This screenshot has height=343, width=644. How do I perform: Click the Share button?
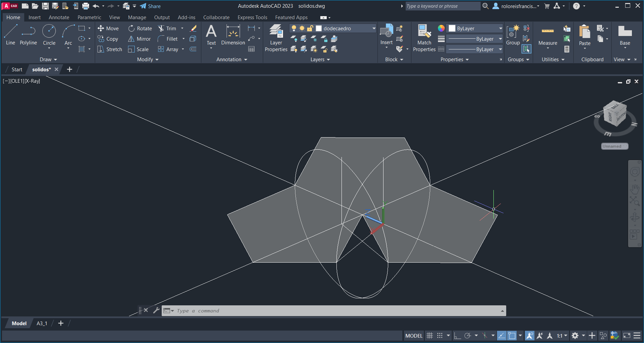[150, 6]
